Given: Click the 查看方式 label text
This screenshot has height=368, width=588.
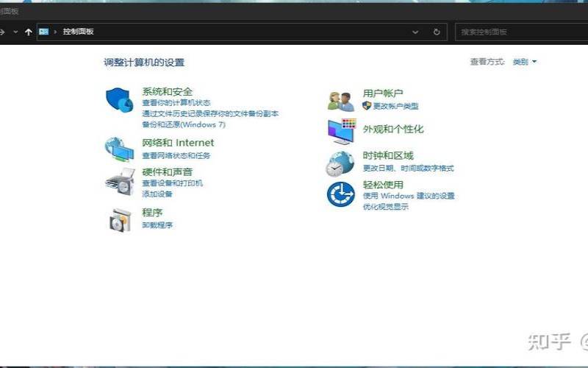Looking at the screenshot, I should (x=487, y=62).
